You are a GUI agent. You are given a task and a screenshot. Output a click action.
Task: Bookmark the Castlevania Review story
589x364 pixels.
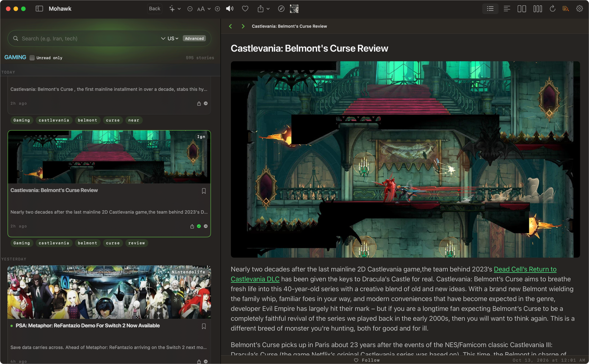pyautogui.click(x=204, y=191)
